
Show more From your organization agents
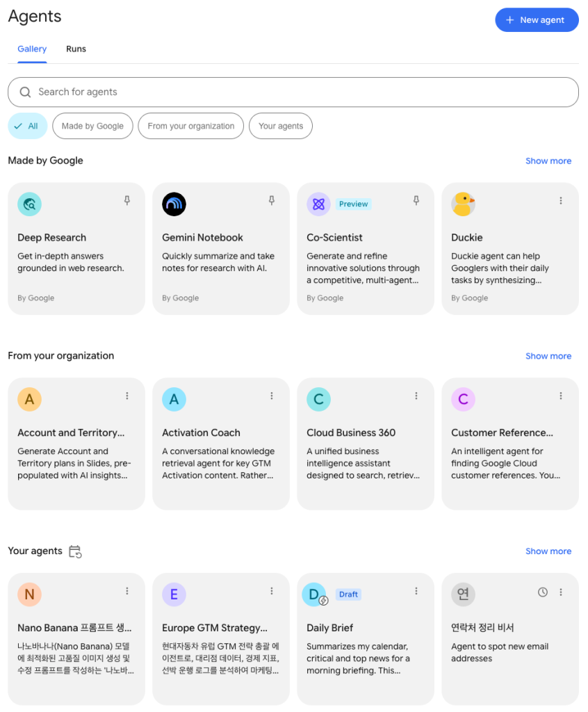click(x=548, y=356)
